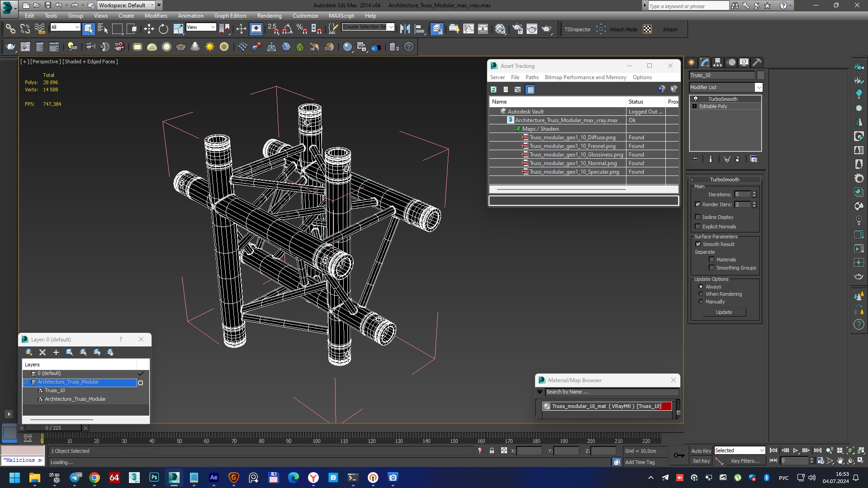
Task: Open the Rendering menu
Action: click(269, 16)
